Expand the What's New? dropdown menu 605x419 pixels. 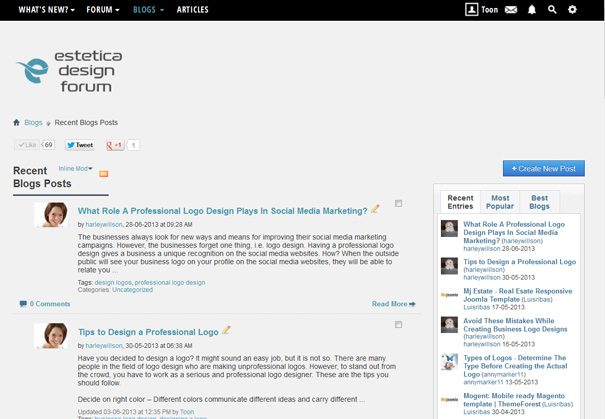[46, 10]
